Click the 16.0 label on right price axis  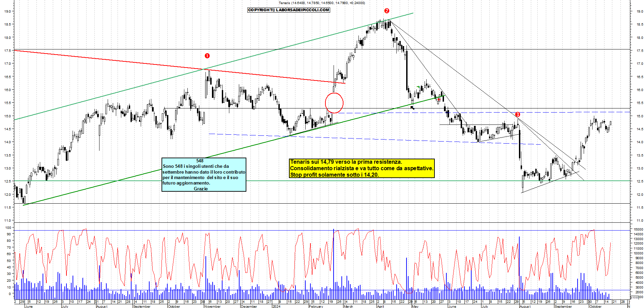coord(640,90)
